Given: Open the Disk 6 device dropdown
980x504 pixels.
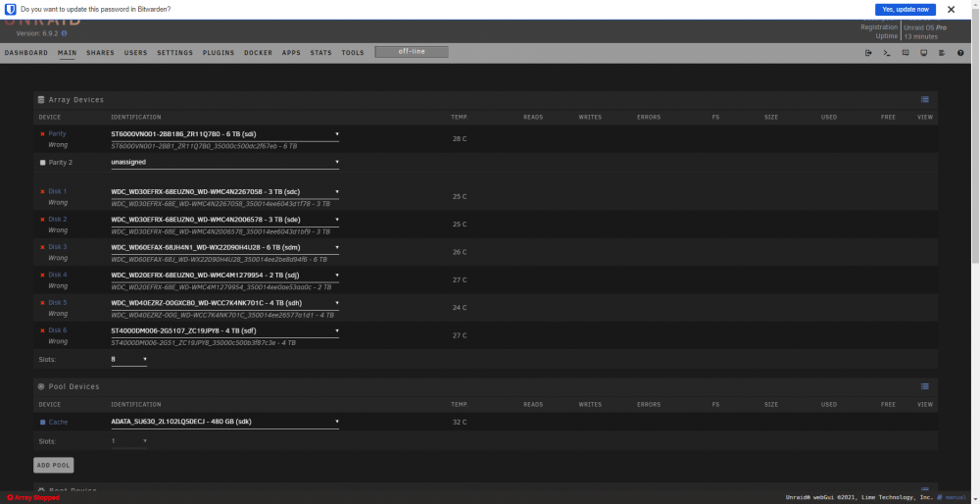Looking at the screenshot, I should point(225,330).
